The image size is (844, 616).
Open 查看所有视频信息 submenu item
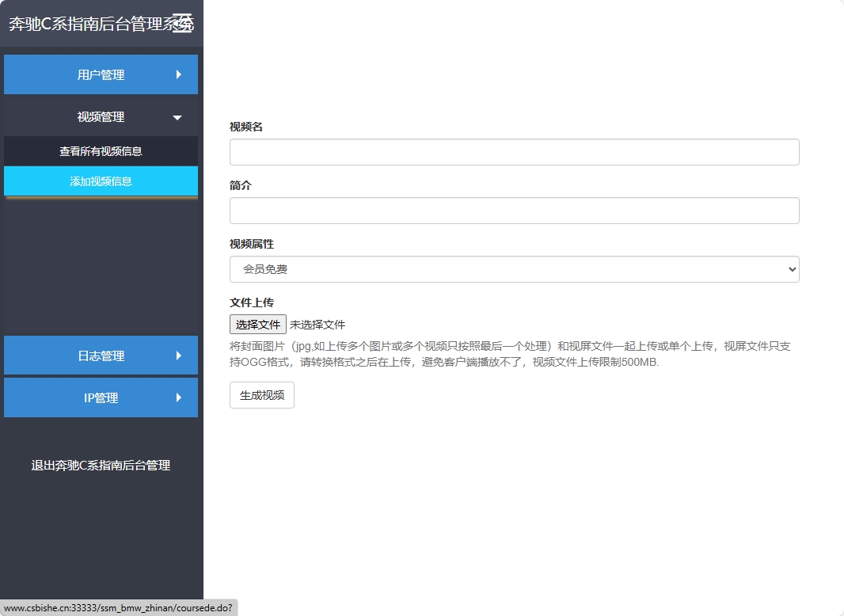[101, 150]
